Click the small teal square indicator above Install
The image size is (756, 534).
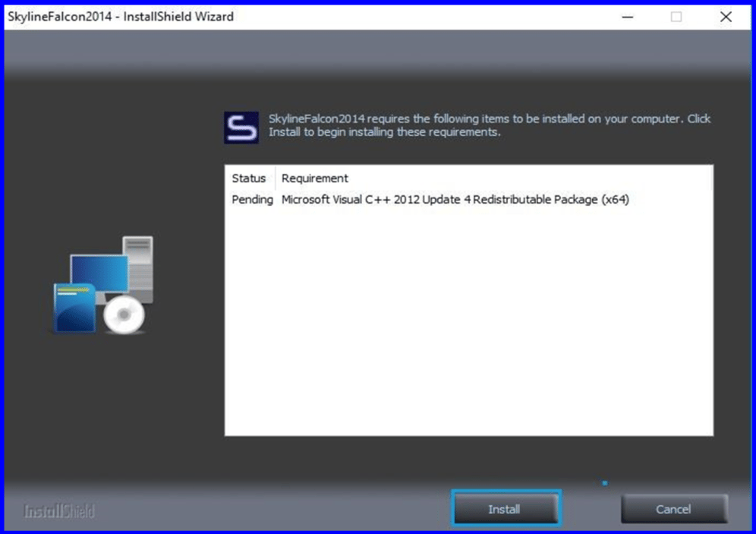(x=604, y=482)
